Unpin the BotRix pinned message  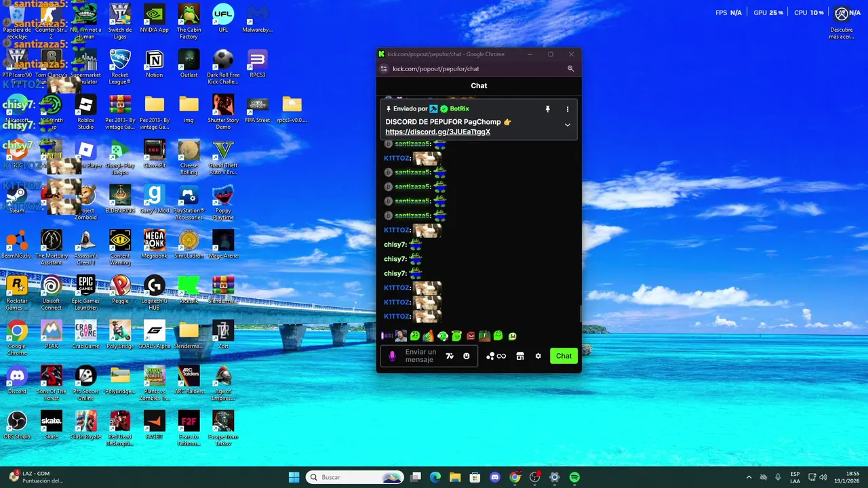(548, 108)
